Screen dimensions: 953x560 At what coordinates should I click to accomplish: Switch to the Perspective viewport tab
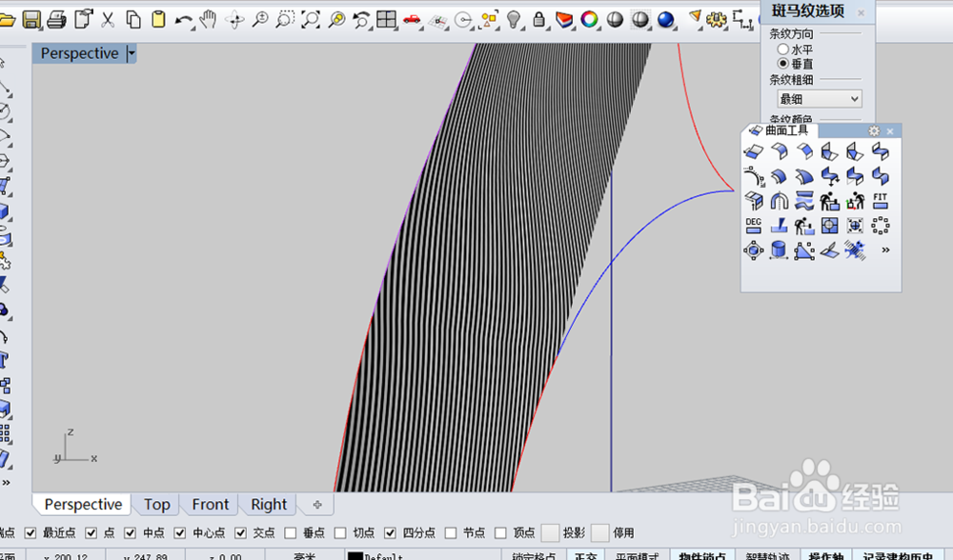[x=83, y=505]
